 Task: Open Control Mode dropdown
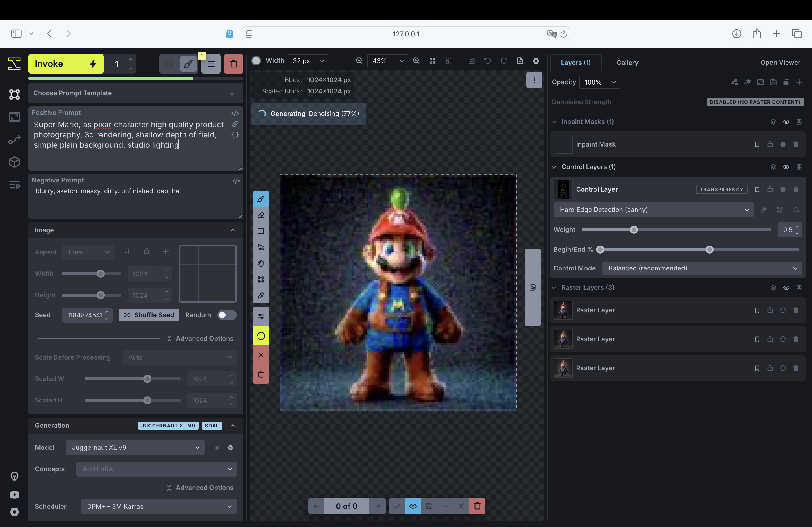(702, 268)
